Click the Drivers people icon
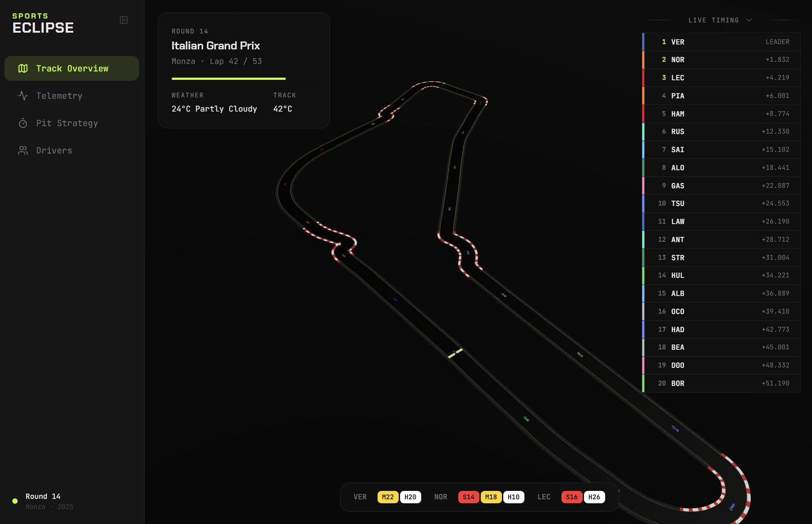812x524 pixels. [23, 150]
